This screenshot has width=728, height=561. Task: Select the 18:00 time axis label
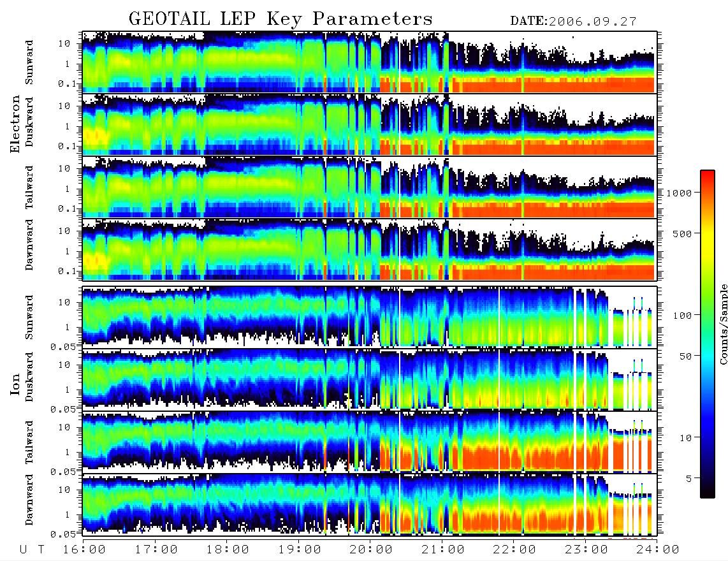(x=228, y=550)
